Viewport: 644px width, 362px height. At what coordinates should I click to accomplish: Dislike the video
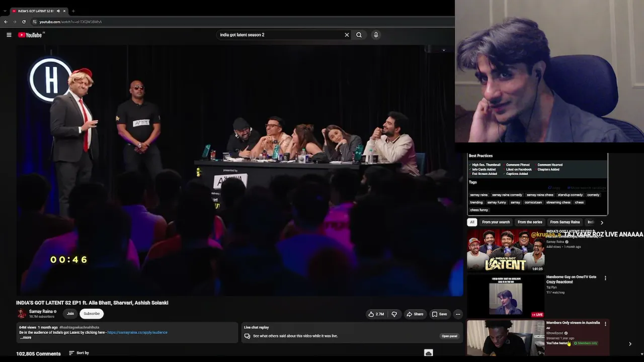click(394, 314)
